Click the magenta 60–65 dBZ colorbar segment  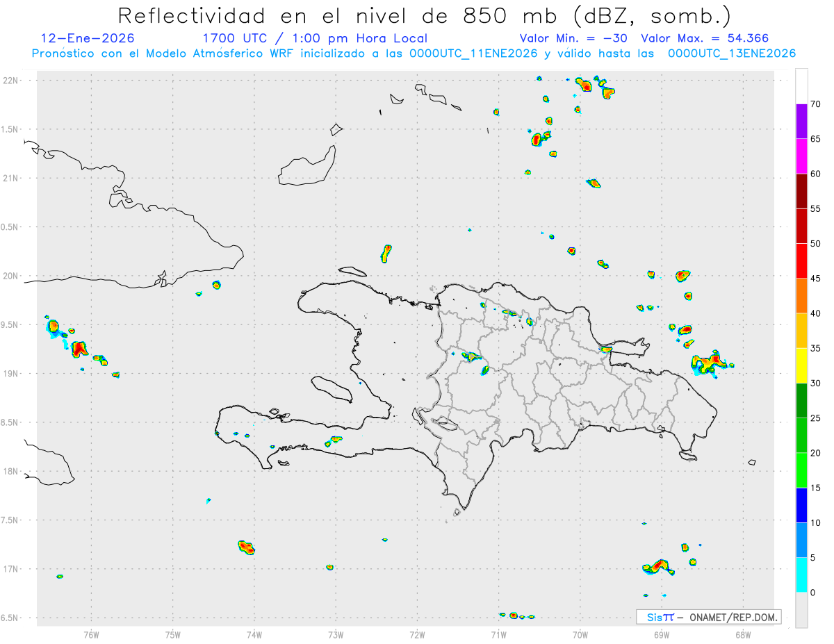(801, 156)
